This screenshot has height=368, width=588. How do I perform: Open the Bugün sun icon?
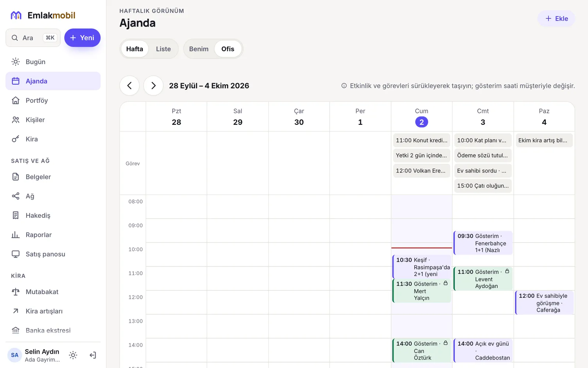(15, 62)
